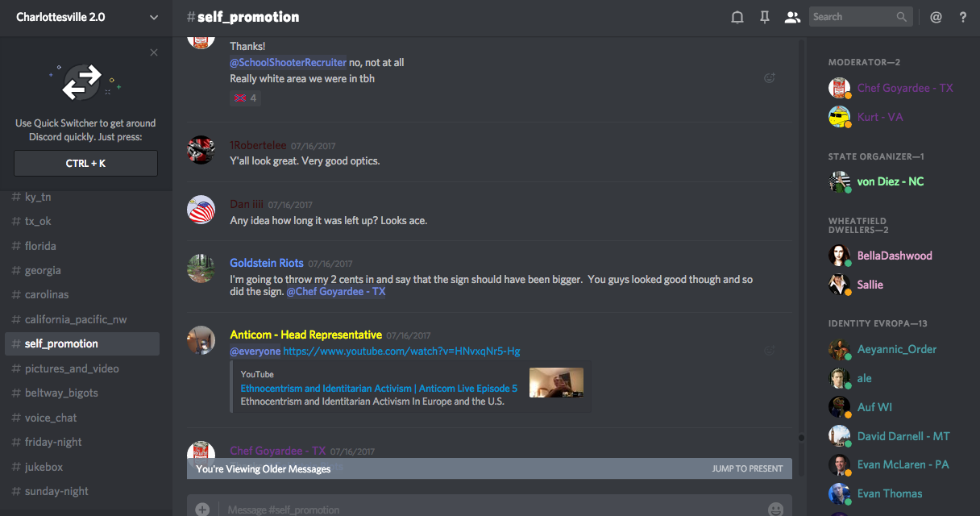Click the Jump to Present button
Screen dimensions: 980x516
pyautogui.click(x=747, y=468)
